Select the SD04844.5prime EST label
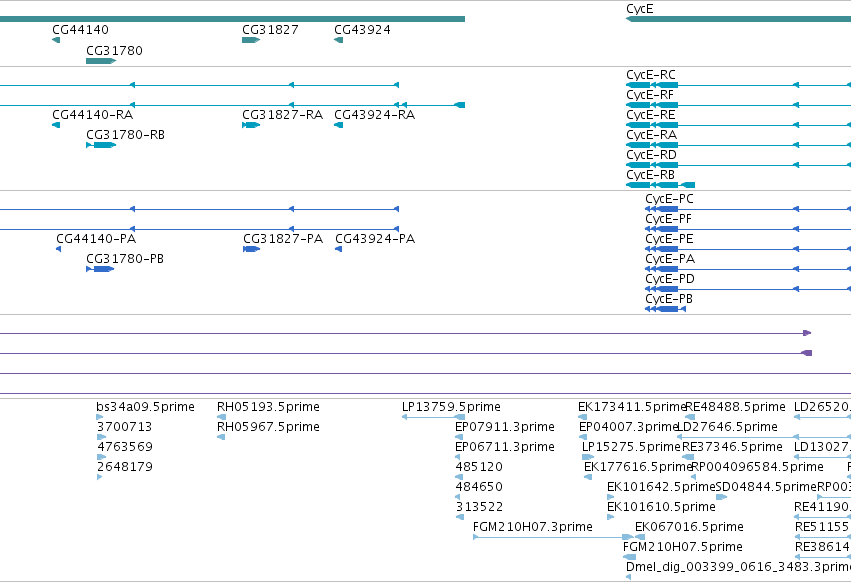This screenshot has width=851, height=582. pyautogui.click(x=766, y=487)
